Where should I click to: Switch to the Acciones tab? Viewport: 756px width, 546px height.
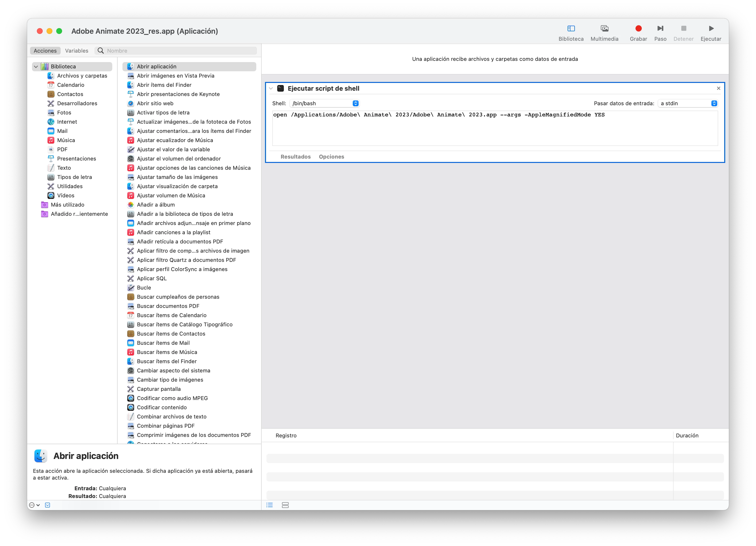point(45,51)
